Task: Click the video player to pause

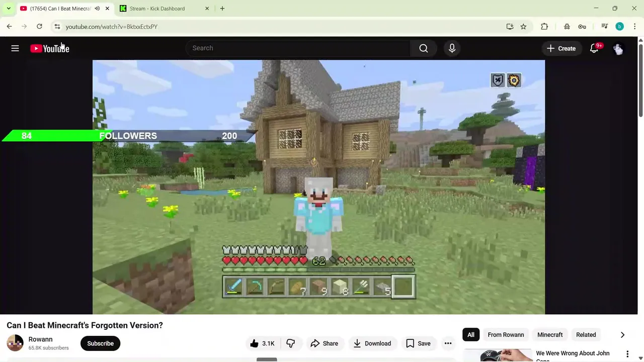Action: 318,187
